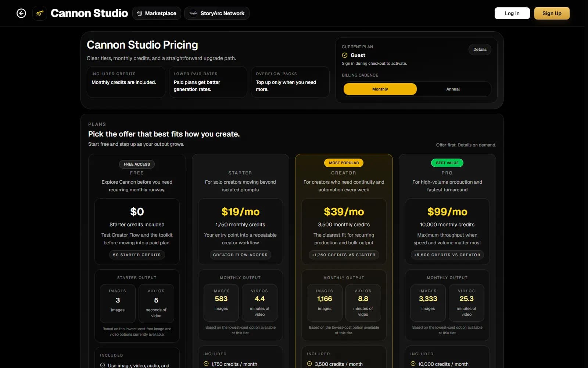Image resolution: width=588 pixels, height=368 pixels.
Task: Click the Guest plan checkmark icon
Action: pos(345,55)
